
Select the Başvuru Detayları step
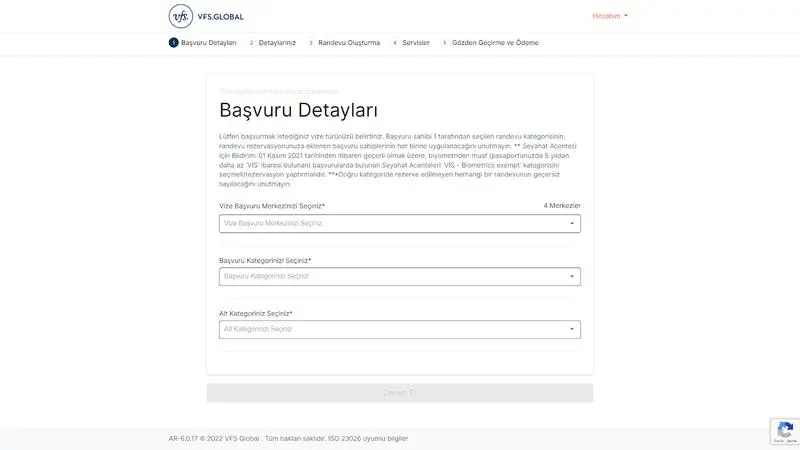coord(203,43)
